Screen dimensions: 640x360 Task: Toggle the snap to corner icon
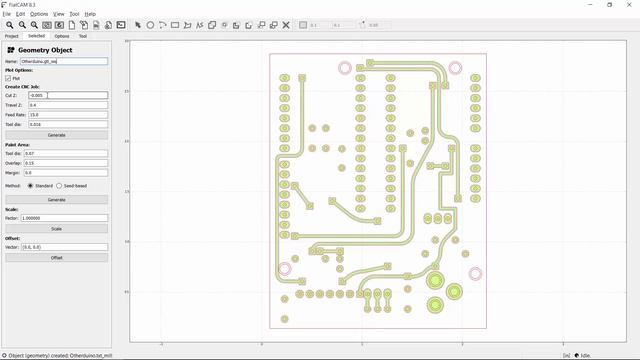(x=362, y=25)
